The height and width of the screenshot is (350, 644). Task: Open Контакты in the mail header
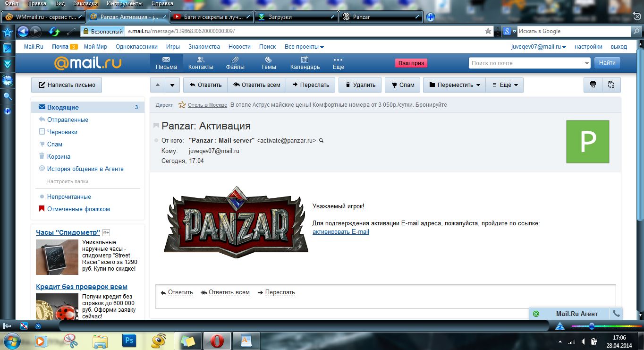[x=201, y=63]
